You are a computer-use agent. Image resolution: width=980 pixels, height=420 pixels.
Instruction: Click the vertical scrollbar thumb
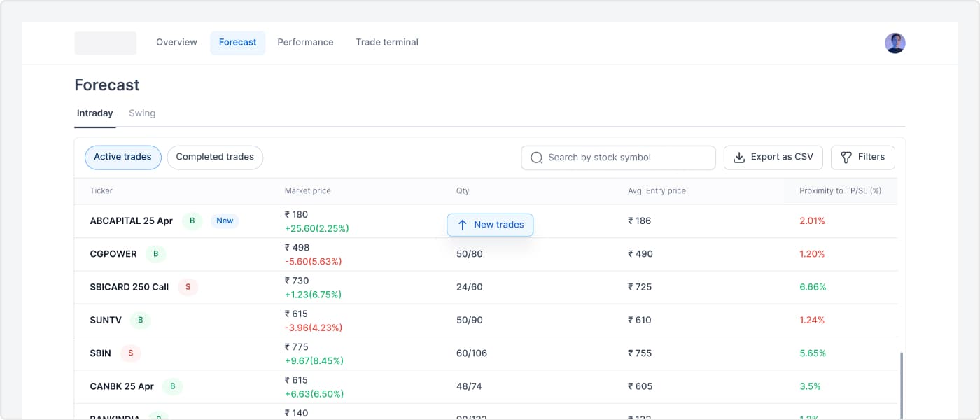point(902,386)
